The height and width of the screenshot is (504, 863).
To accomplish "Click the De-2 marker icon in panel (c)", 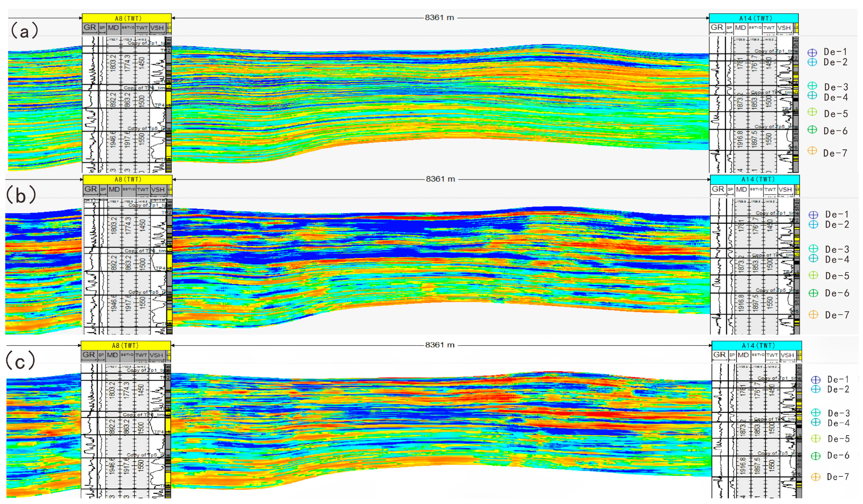I will (816, 389).
